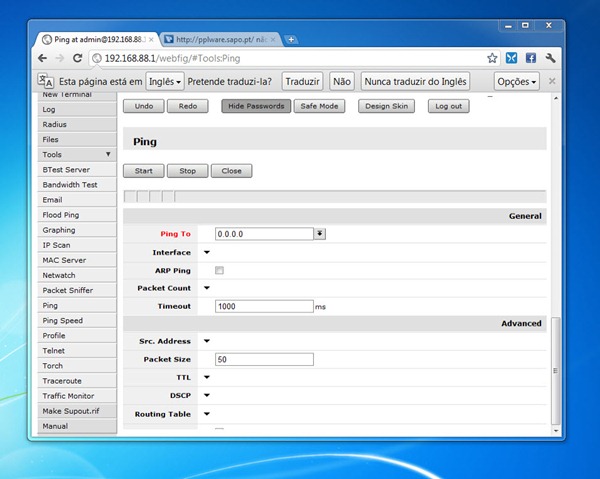Click the Ping To address field
This screenshot has width=600, height=479.
pyautogui.click(x=264, y=234)
